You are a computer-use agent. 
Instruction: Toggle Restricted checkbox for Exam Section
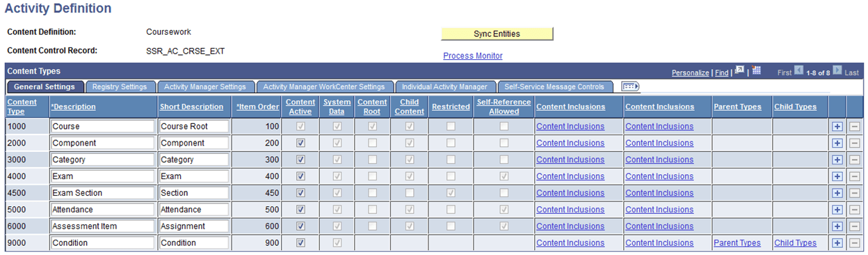pyautogui.click(x=451, y=193)
